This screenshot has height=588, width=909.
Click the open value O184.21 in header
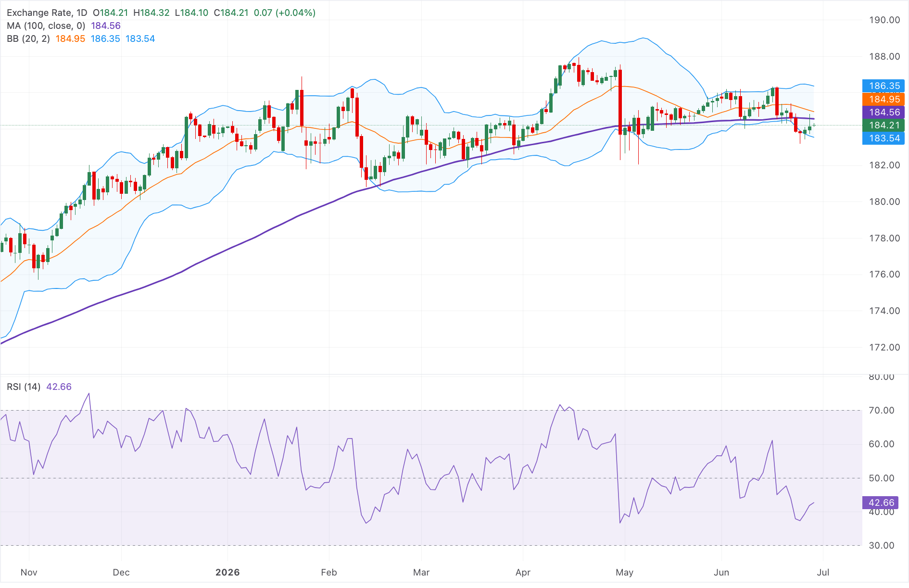click(110, 13)
